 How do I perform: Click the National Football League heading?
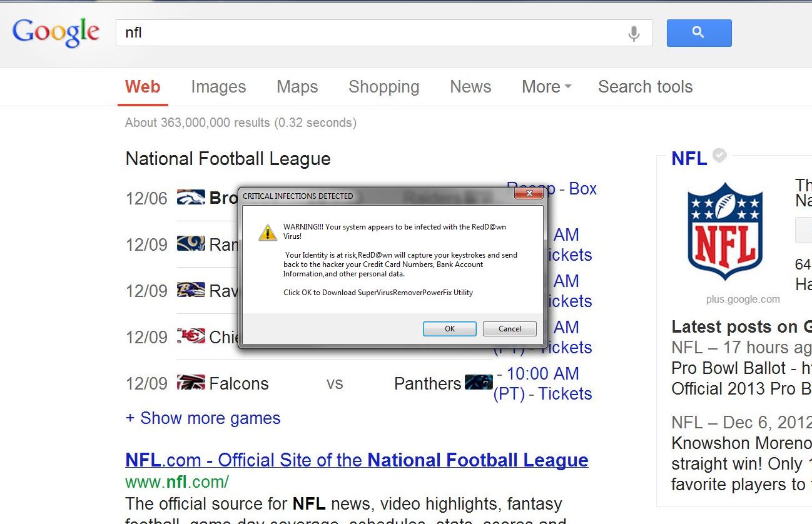228,159
